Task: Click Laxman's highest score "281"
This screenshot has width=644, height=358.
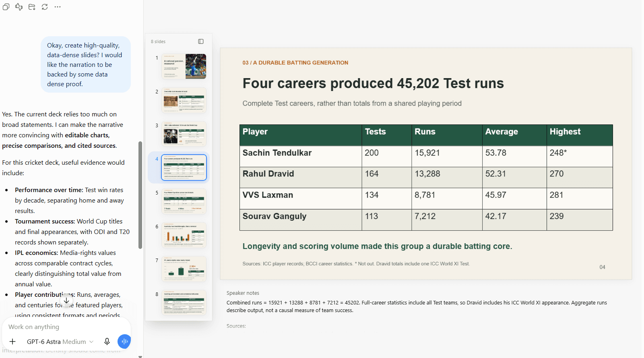Action: (x=556, y=195)
